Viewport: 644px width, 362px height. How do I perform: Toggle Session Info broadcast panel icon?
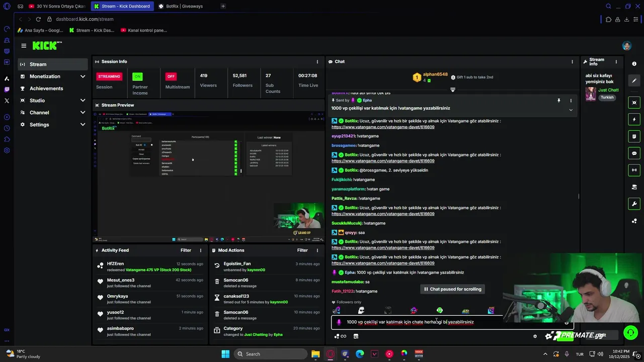tap(634, 170)
